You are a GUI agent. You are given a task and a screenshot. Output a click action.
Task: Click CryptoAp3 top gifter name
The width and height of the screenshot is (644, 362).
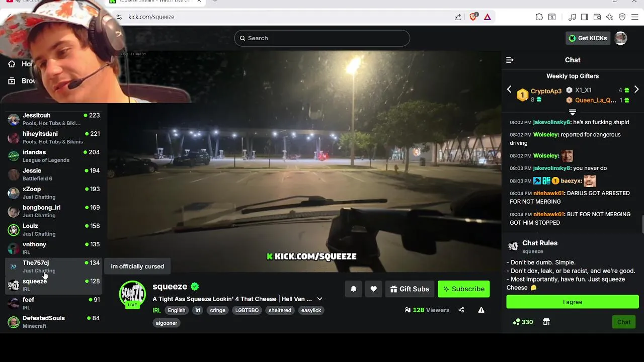[546, 91]
